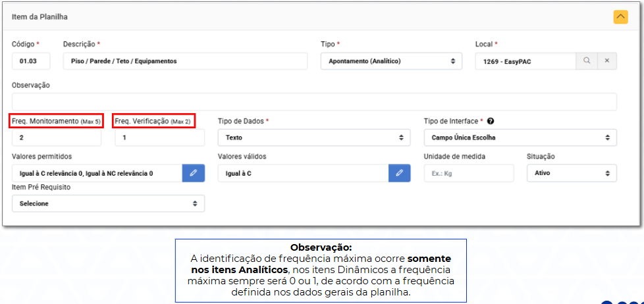Click the Freq. Monitoramento input
Viewport: 644px width, 304px height.
57,138
